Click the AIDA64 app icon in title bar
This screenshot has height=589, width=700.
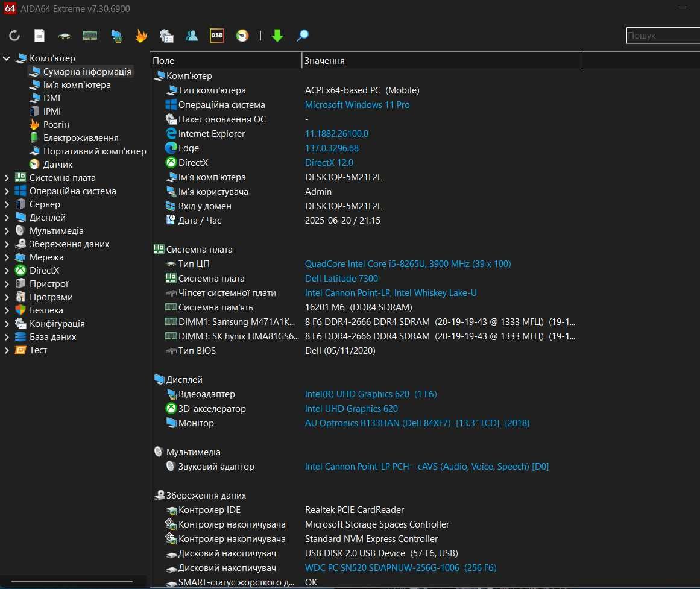point(10,8)
